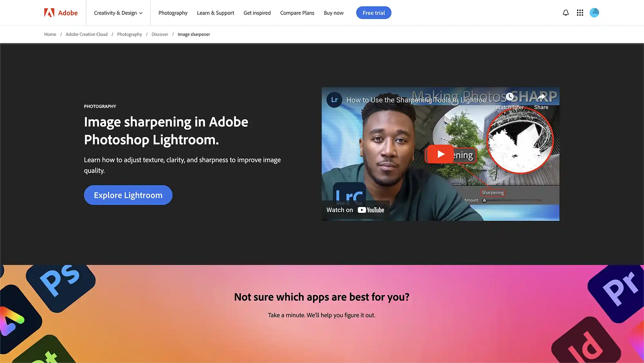Image resolution: width=644 pixels, height=363 pixels.
Task: Click the Adobe logo in the header
Action: 61,13
